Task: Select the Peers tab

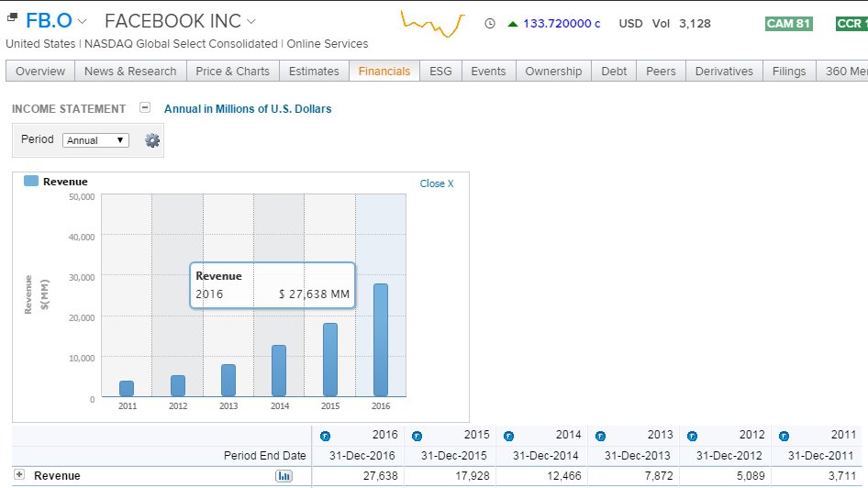Action: coord(661,72)
